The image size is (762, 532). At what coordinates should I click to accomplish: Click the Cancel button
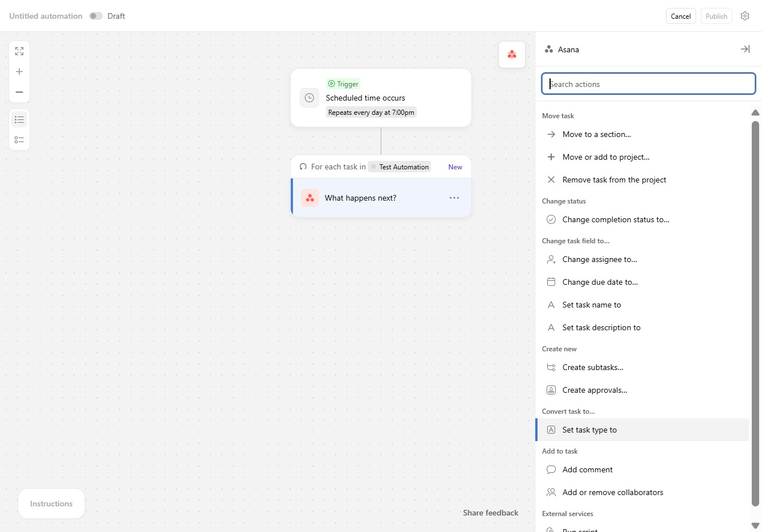pyautogui.click(x=681, y=16)
